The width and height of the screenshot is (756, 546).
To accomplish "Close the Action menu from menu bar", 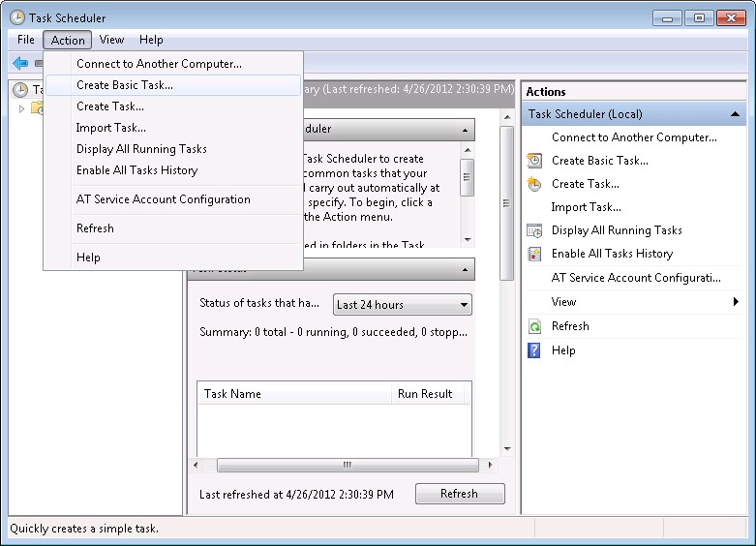I will 68,40.
